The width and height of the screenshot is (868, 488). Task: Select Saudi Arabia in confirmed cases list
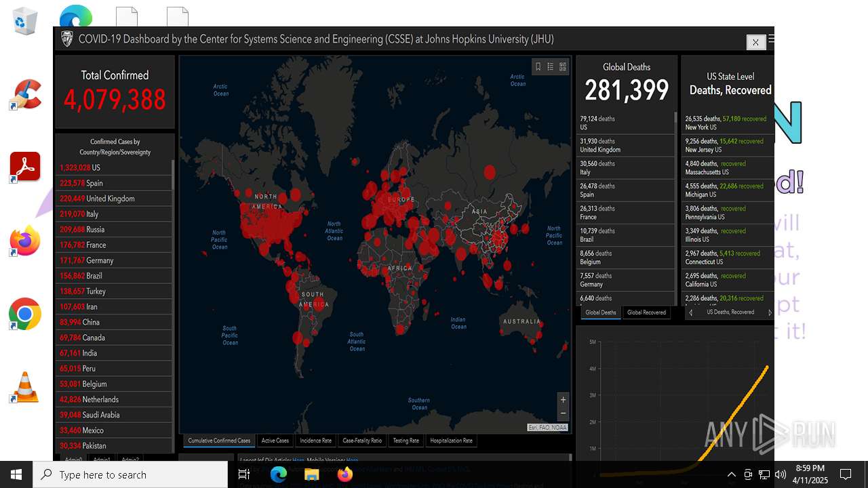point(114,415)
